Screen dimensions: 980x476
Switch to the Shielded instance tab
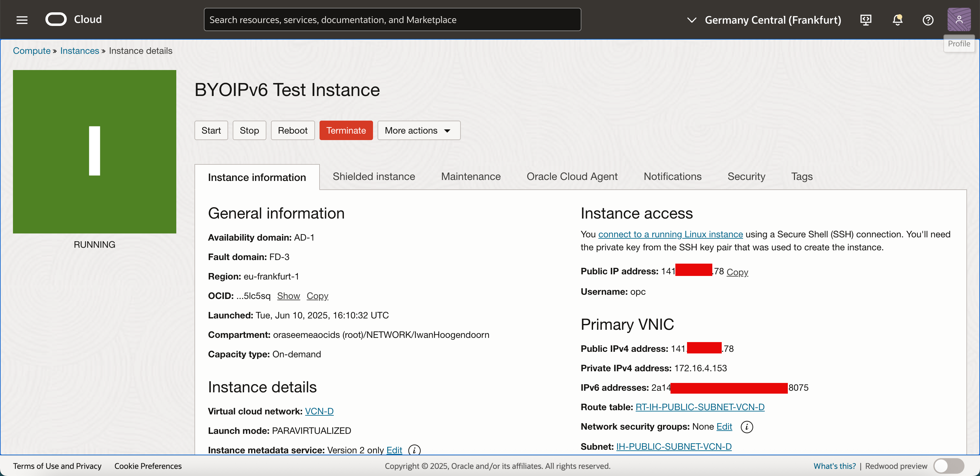pos(374,176)
